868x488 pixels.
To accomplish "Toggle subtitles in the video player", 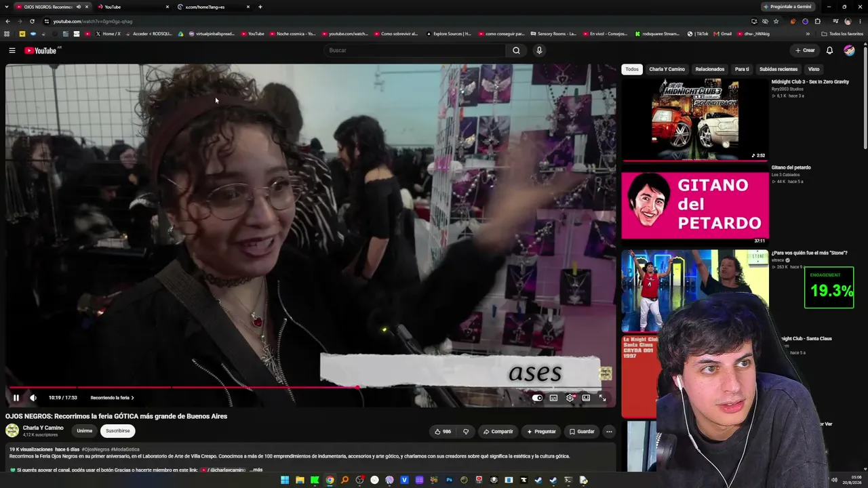I will point(553,398).
